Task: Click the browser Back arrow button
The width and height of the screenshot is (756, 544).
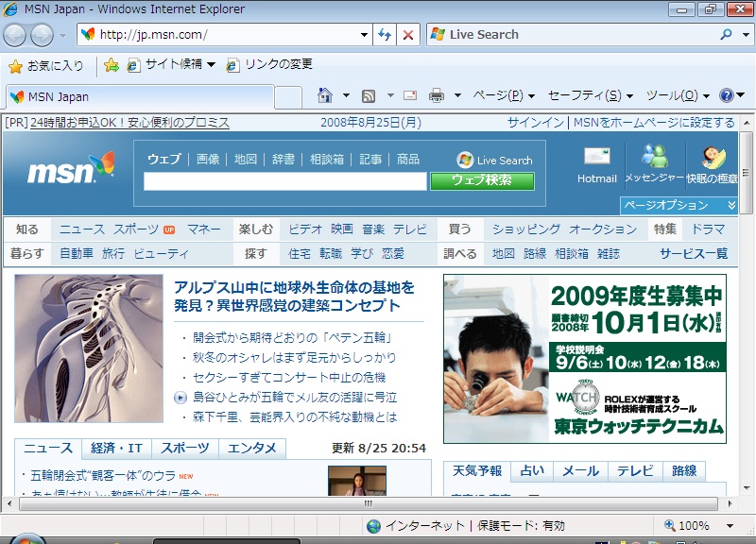Action: (14, 35)
